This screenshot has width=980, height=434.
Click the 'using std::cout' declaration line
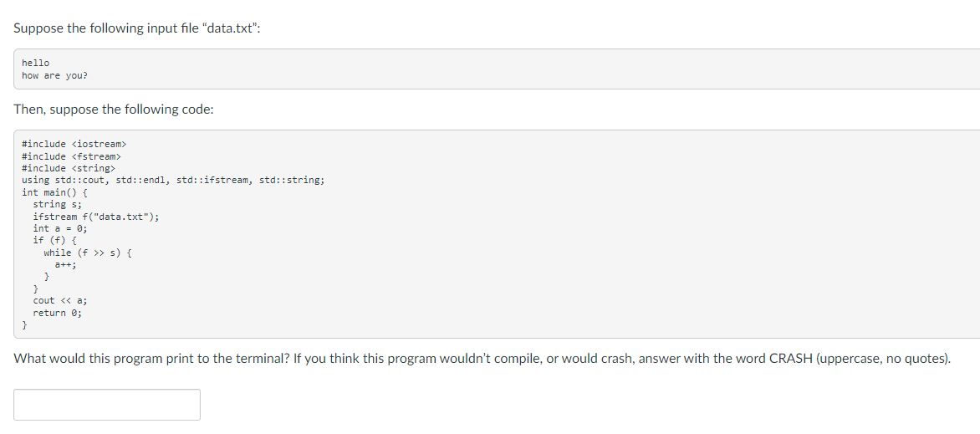173,180
